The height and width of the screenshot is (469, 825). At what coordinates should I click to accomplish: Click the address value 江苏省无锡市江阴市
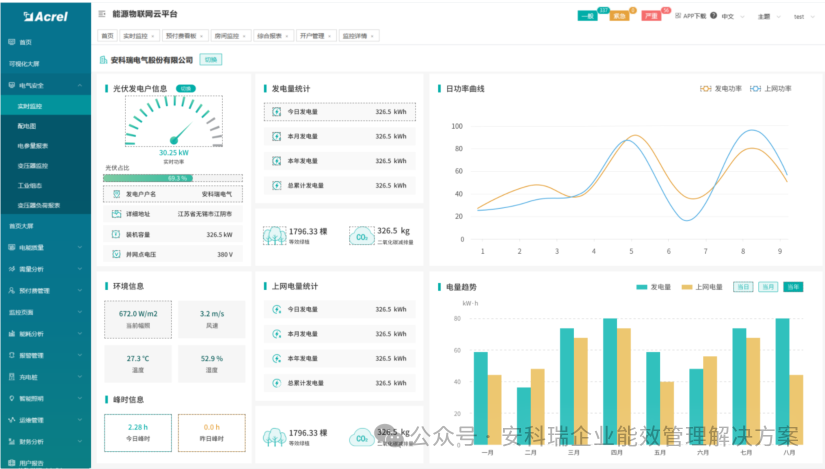coord(205,214)
